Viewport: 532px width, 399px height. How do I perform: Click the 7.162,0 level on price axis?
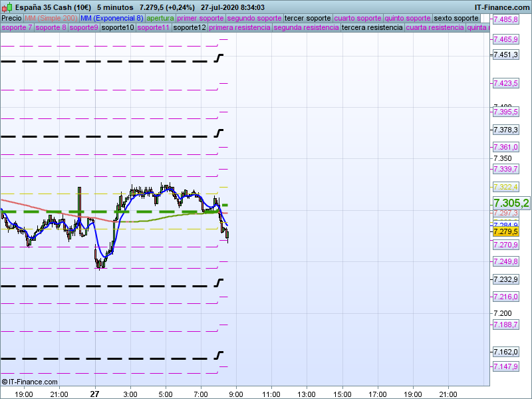click(x=505, y=352)
